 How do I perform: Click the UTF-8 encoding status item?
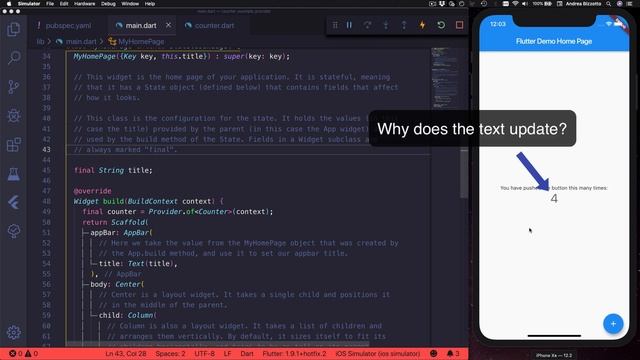[x=204, y=353]
